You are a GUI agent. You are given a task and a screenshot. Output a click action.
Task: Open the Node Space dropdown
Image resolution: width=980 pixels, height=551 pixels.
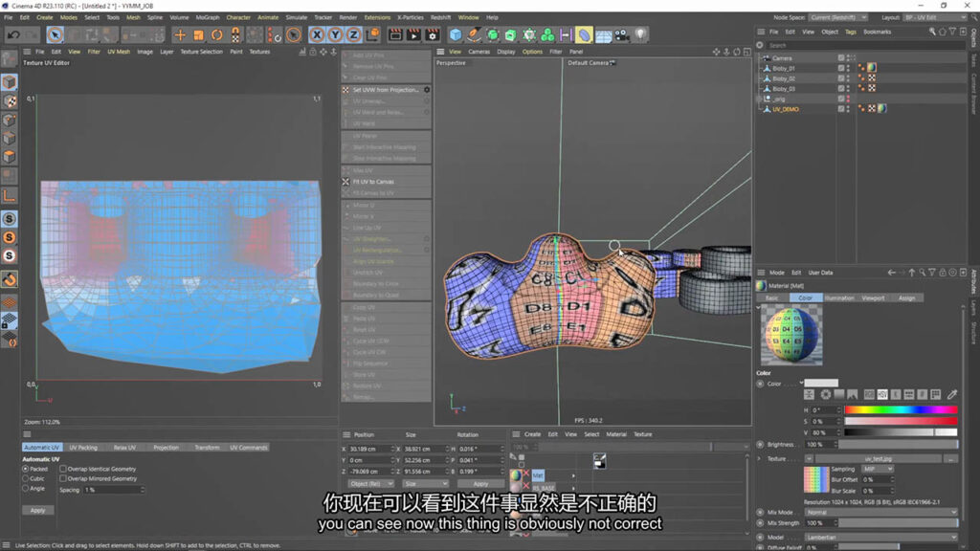838,17
